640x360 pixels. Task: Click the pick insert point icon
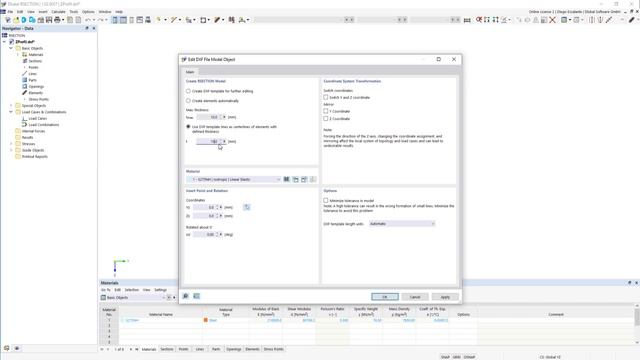tap(247, 207)
